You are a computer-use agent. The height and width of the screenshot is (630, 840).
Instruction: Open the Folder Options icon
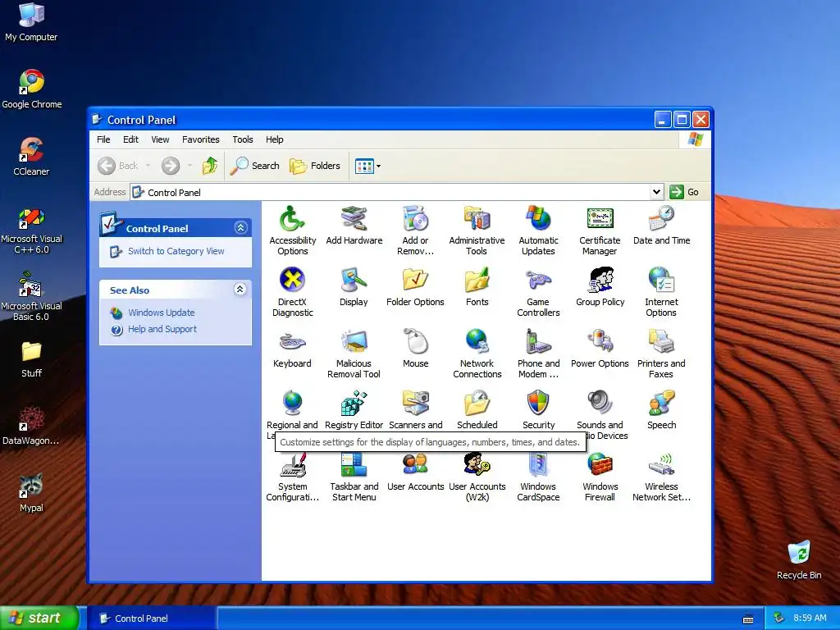click(x=415, y=281)
